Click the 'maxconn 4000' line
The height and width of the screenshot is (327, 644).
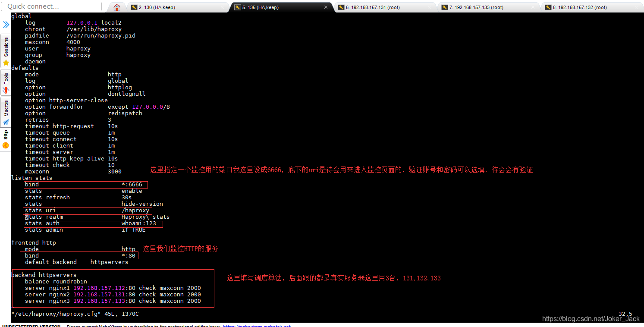point(53,42)
